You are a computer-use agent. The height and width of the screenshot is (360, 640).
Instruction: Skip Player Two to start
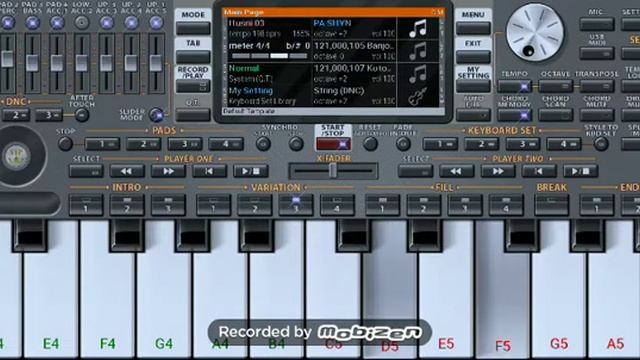[539, 171]
